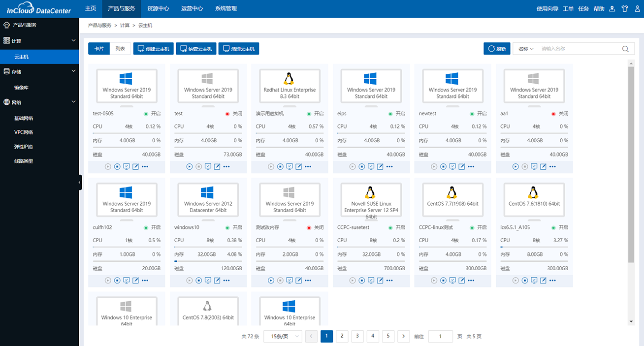The width and height of the screenshot is (644, 346).
Task: Open more actions on windows10 card
Action: coord(226,281)
